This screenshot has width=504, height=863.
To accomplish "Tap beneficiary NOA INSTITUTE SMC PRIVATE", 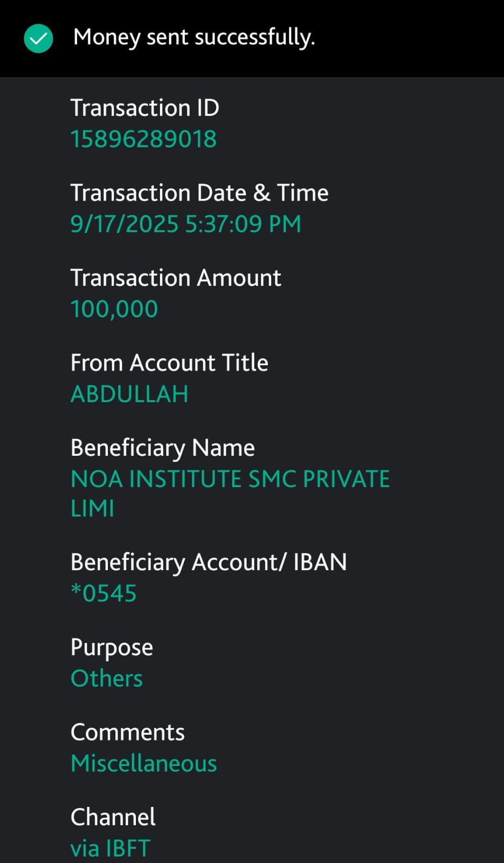I will pos(230,480).
